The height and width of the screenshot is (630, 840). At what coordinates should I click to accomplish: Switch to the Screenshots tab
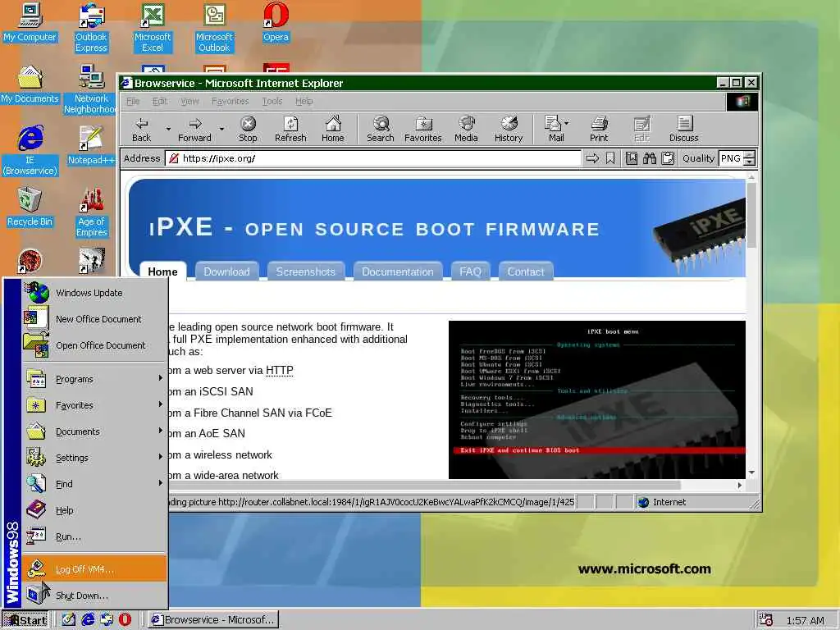305,271
